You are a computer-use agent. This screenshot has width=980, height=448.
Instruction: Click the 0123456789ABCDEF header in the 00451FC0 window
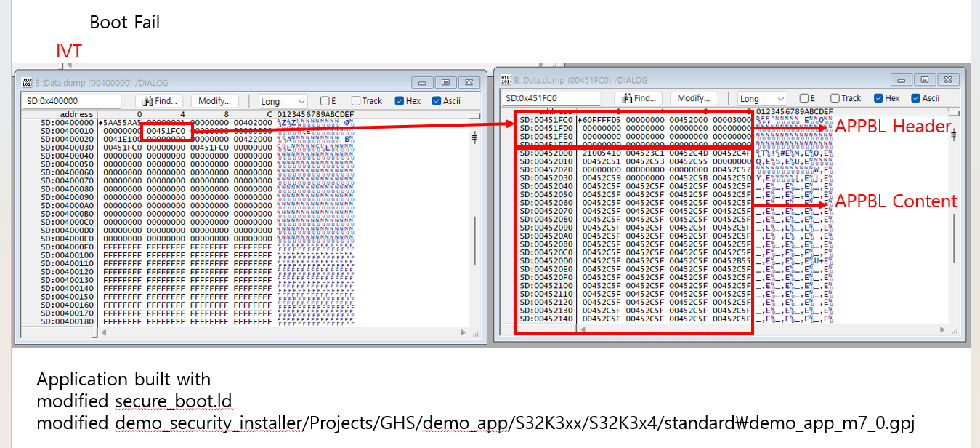point(795,111)
